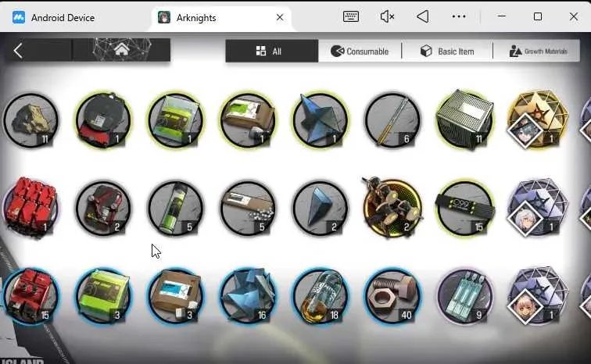
Task: Toggle emulator sound mute icon
Action: (387, 16)
